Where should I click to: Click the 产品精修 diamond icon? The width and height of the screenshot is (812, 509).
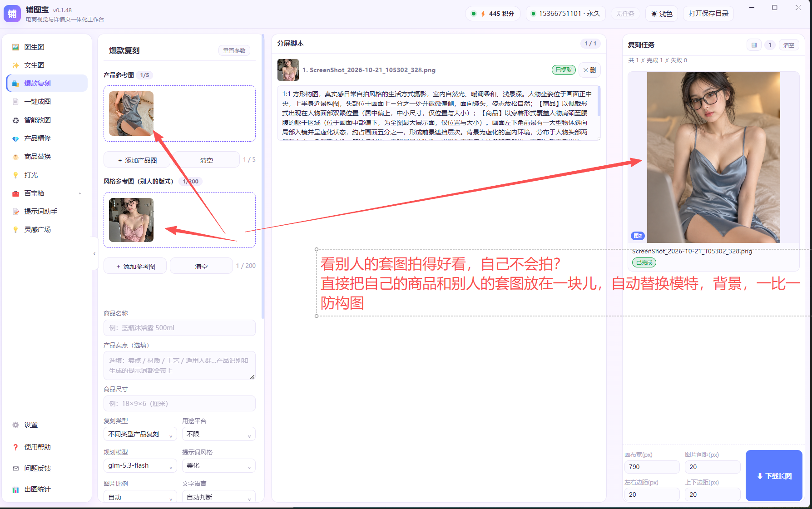pos(15,138)
